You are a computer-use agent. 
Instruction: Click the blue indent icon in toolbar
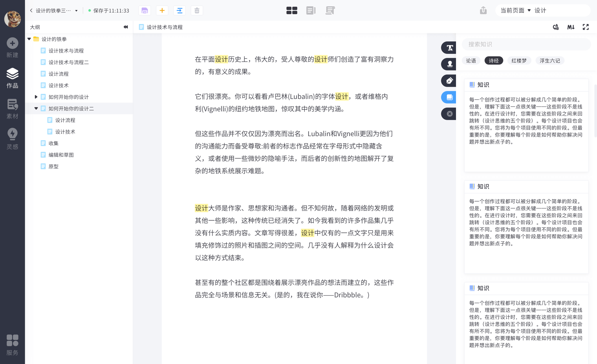179,11
